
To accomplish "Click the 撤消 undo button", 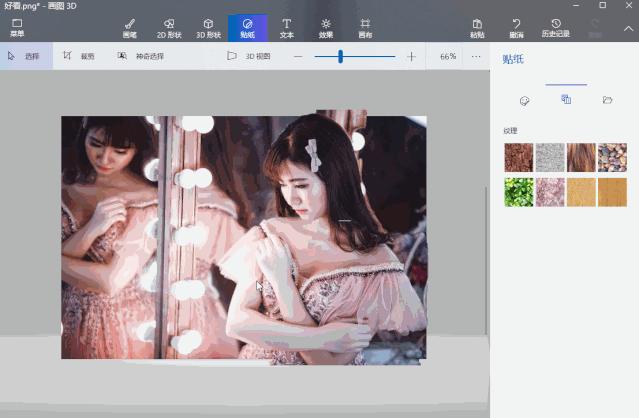I will [516, 28].
